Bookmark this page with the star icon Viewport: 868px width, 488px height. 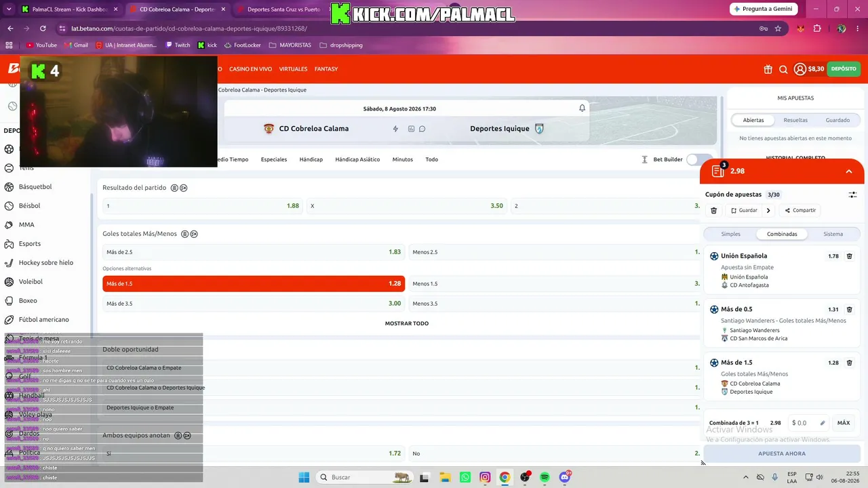coord(778,28)
